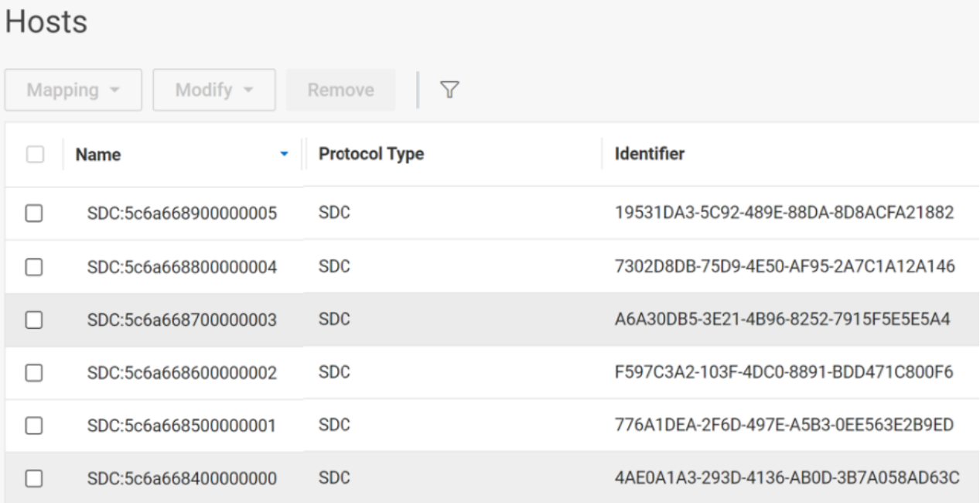Click SDC protocol cell for host 5c6a668600000002

click(334, 372)
